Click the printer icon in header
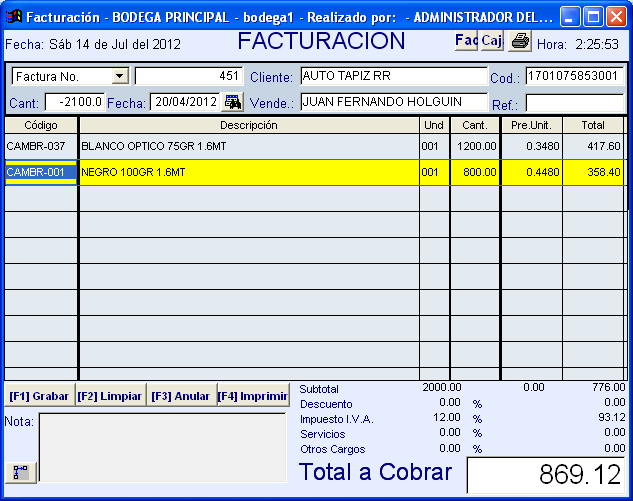 520,41
